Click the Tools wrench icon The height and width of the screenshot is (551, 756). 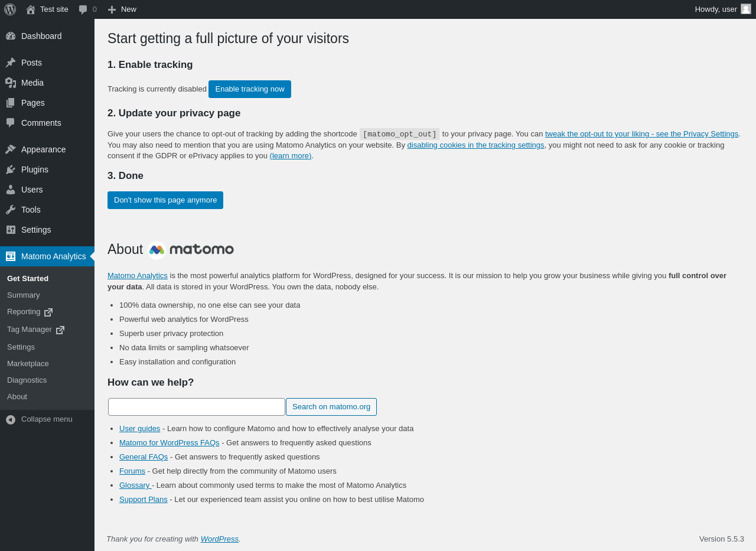pos(11,210)
